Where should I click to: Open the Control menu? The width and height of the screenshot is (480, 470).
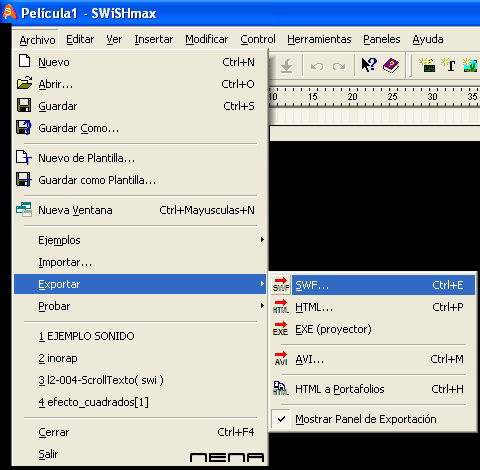258,39
